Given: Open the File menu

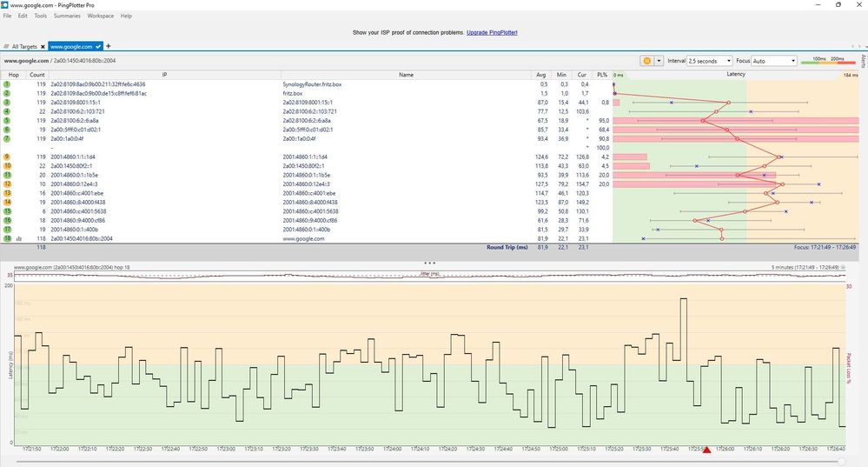Looking at the screenshot, I should tap(7, 16).
